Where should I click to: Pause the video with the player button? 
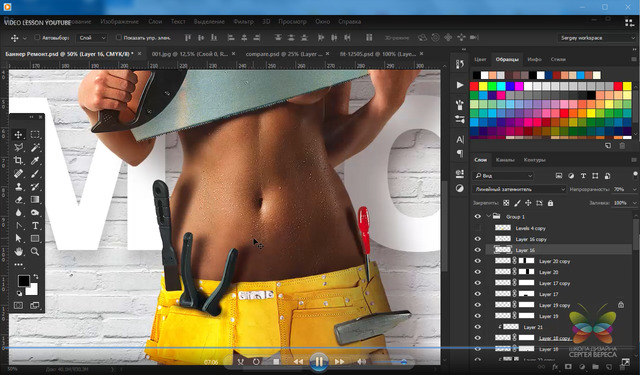318,362
